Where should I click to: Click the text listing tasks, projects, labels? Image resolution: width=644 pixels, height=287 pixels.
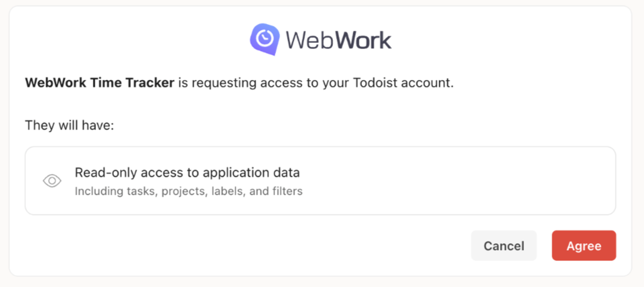point(188,191)
